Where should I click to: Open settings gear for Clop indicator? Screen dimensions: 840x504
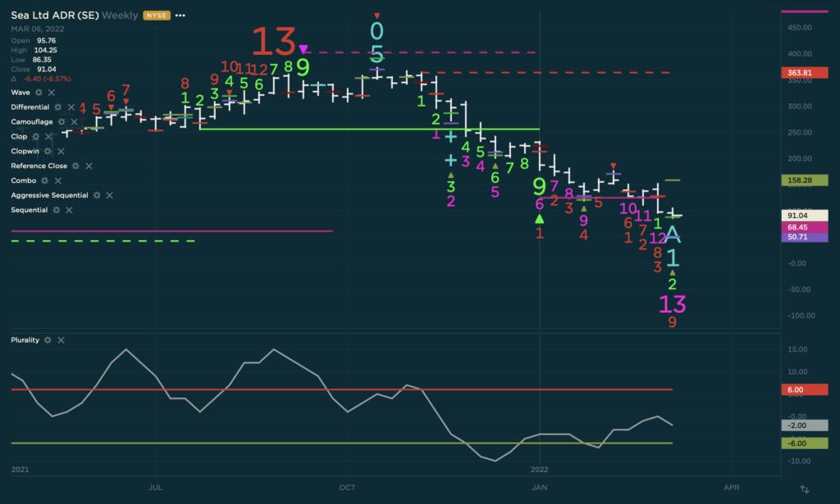tap(36, 136)
